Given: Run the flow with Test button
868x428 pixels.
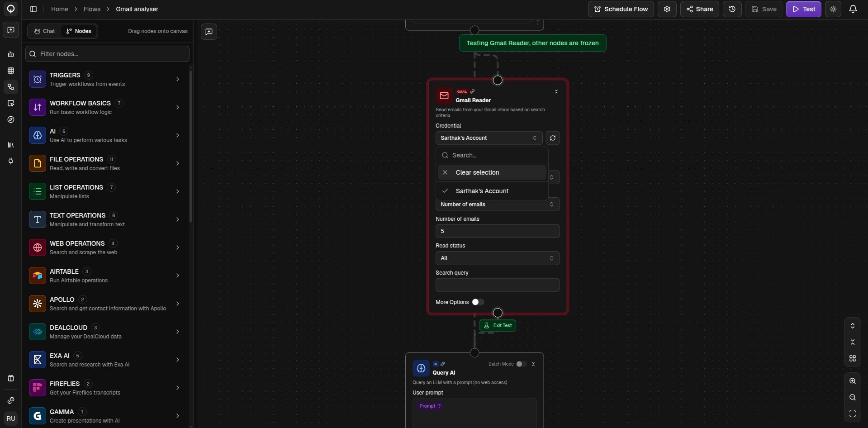Looking at the screenshot, I should (x=804, y=9).
